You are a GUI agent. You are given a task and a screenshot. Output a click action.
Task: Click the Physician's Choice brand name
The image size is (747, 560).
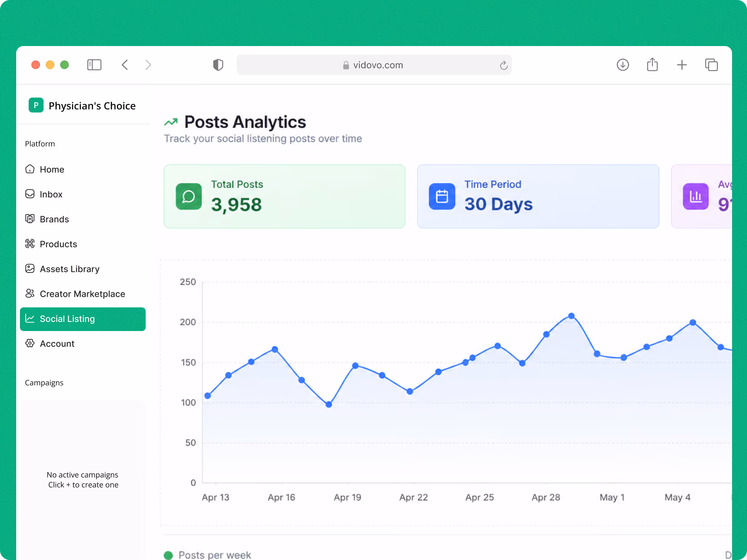pyautogui.click(x=92, y=106)
